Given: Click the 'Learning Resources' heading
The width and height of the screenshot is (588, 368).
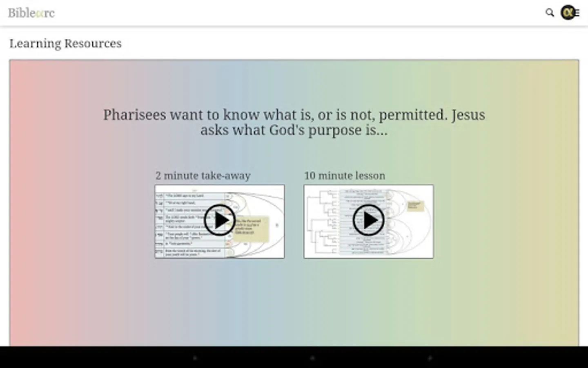Looking at the screenshot, I should [65, 44].
